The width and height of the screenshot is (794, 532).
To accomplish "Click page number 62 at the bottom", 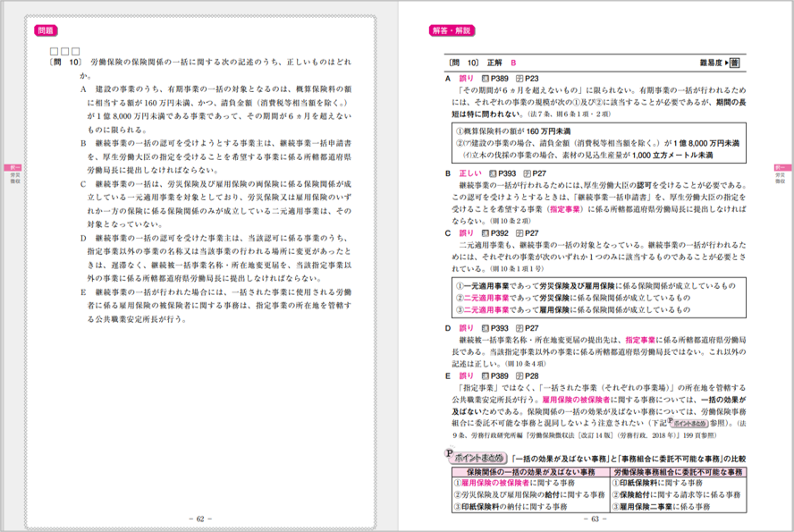I will click(x=200, y=519).
